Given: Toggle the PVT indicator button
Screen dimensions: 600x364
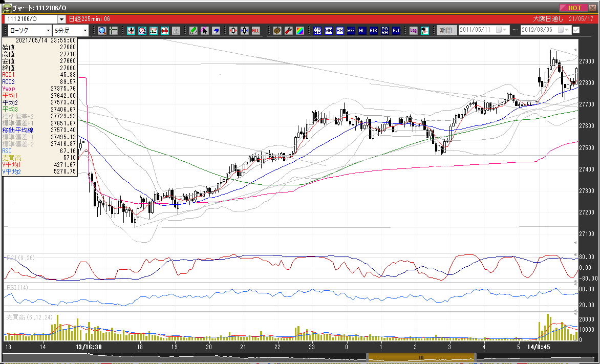Looking at the screenshot, I should (396, 31).
